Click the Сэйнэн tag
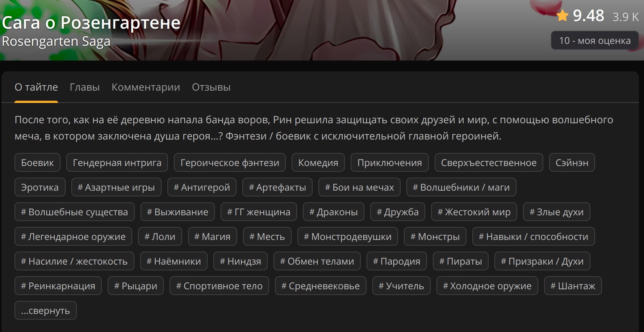 (572, 163)
